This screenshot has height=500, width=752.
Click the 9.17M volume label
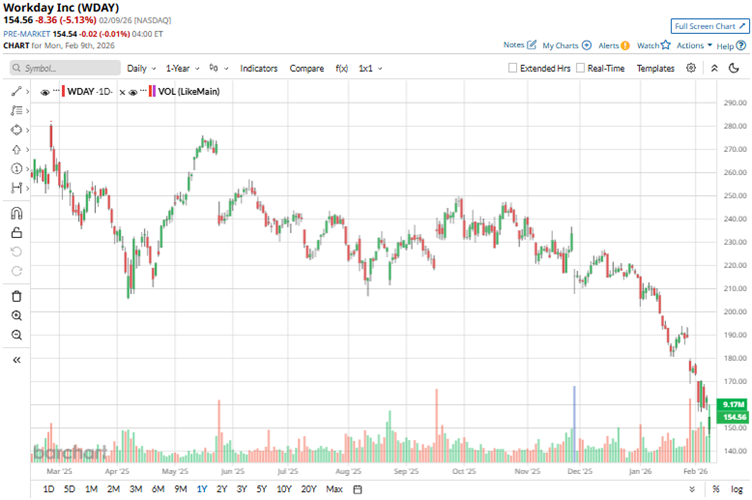click(x=732, y=405)
